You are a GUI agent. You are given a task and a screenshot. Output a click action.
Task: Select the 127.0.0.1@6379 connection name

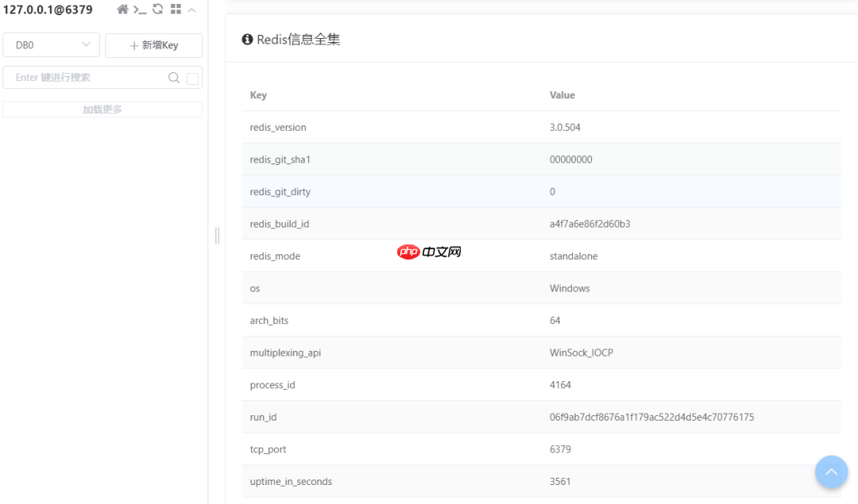(x=46, y=10)
